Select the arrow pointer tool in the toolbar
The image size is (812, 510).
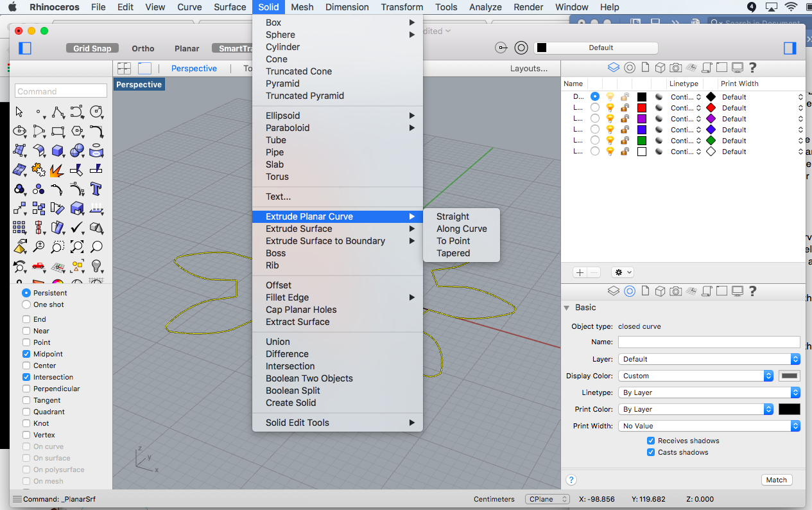point(19,112)
